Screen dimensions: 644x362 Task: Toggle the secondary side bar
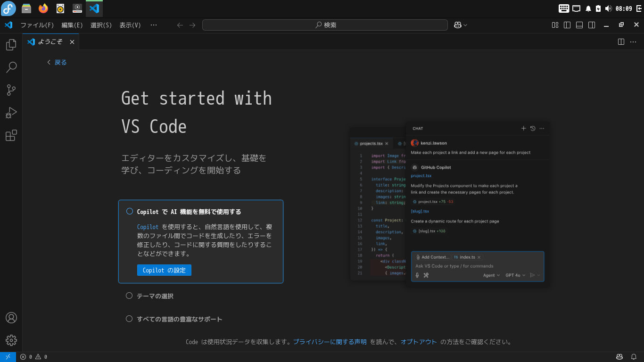pyautogui.click(x=592, y=25)
